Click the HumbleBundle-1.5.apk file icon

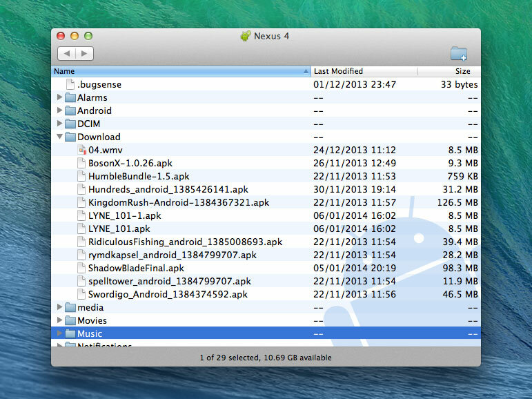(x=81, y=176)
